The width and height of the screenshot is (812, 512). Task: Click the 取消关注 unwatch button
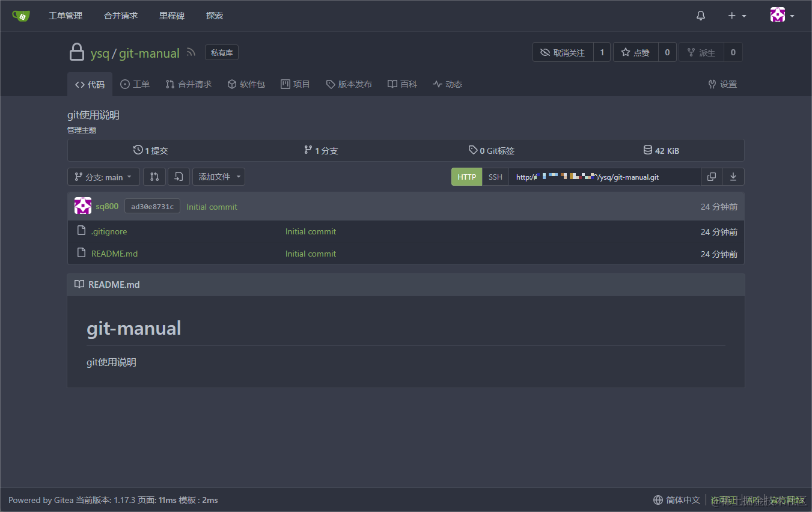point(563,52)
